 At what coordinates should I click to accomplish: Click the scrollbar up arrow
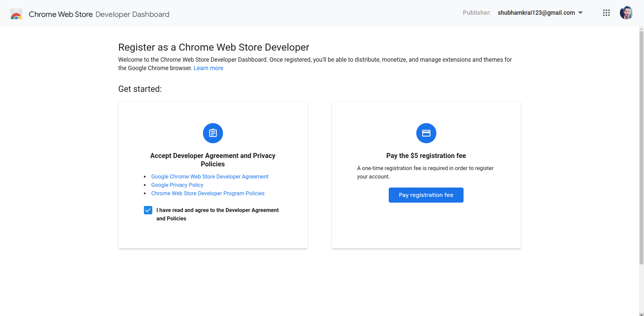641,29
